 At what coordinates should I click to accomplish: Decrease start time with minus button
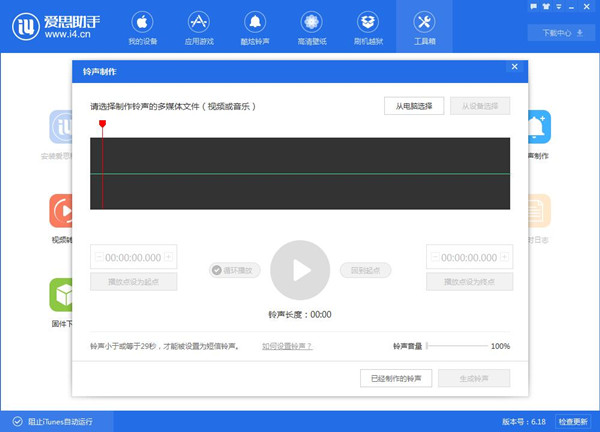[x=99, y=257]
